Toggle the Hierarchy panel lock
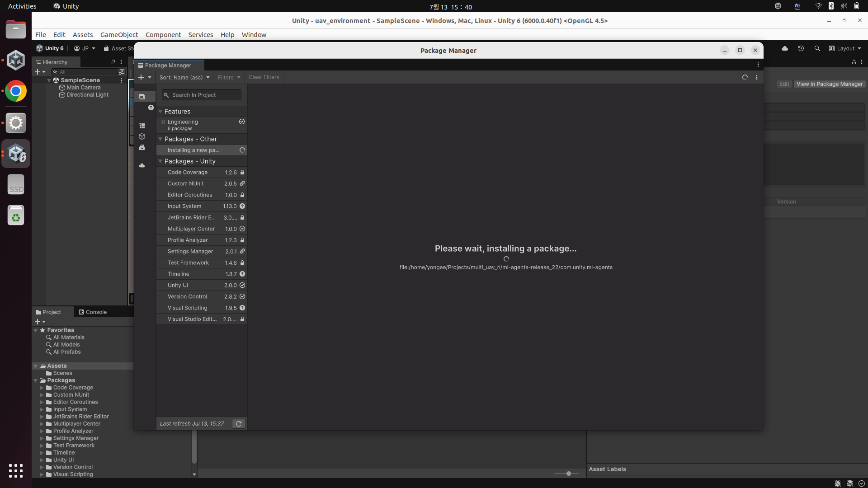The image size is (868, 488). pyautogui.click(x=113, y=62)
